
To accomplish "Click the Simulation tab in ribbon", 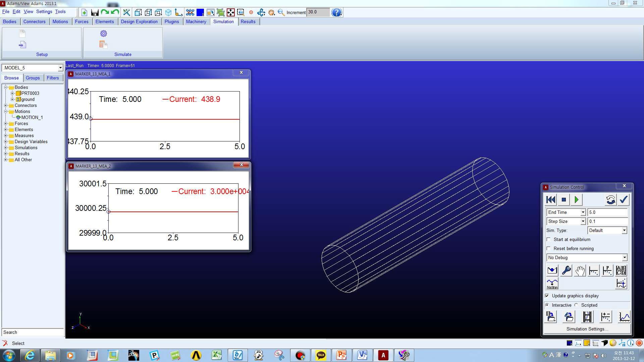I will (223, 22).
